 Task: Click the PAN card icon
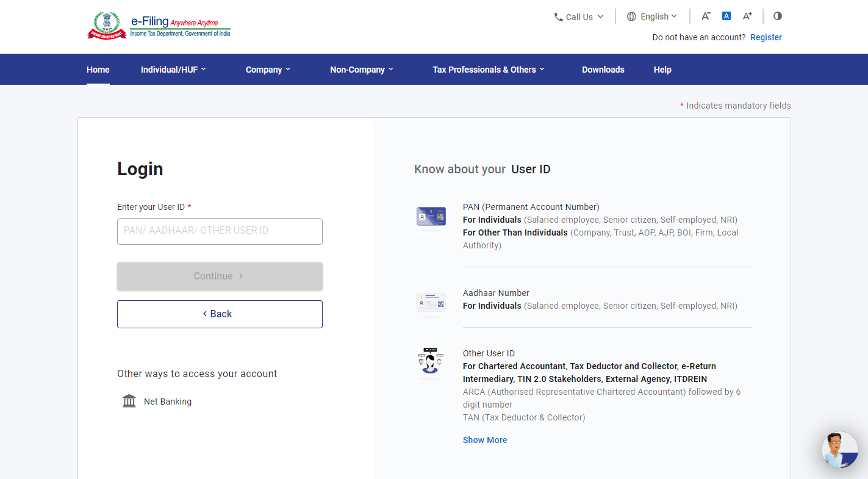coord(431,217)
